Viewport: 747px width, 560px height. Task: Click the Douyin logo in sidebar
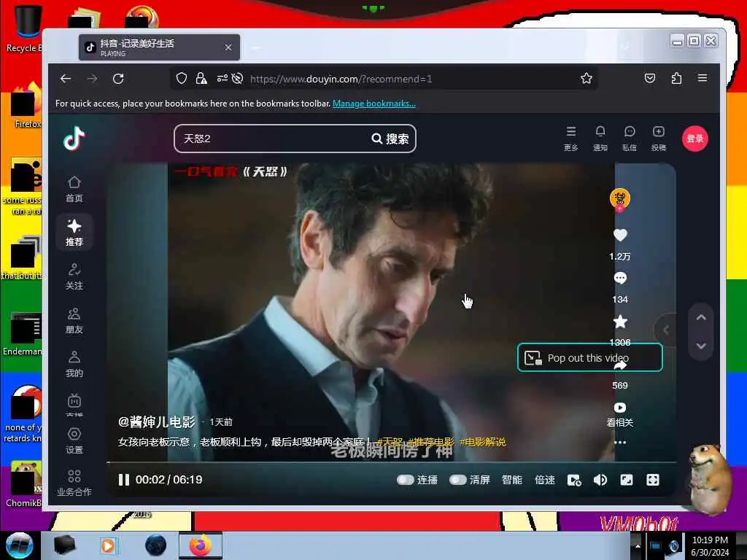pyautogui.click(x=74, y=139)
